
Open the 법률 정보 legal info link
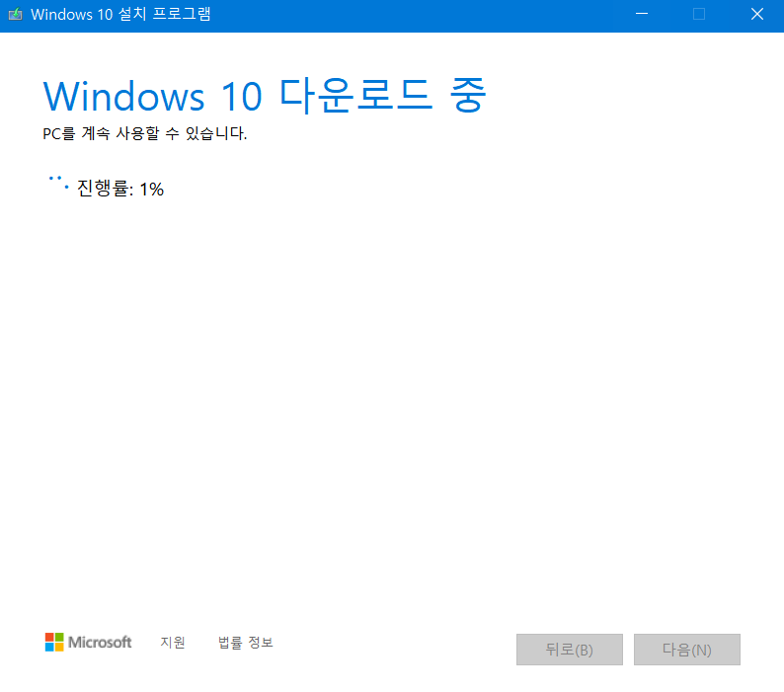point(246,642)
